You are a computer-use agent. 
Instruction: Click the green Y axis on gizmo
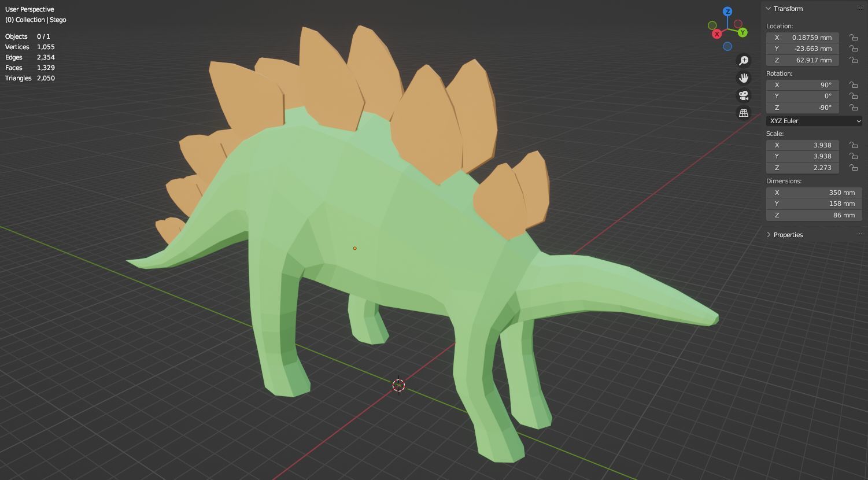click(x=743, y=32)
